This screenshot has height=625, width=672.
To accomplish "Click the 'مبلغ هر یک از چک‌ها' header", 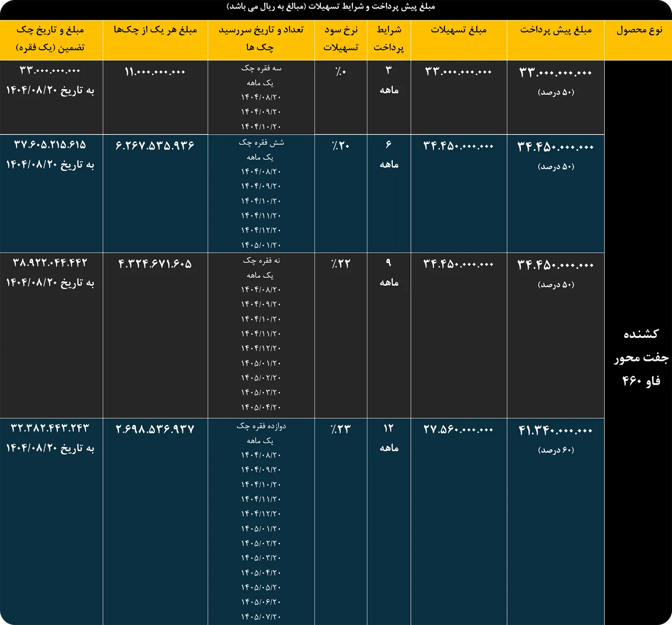I will point(155,30).
